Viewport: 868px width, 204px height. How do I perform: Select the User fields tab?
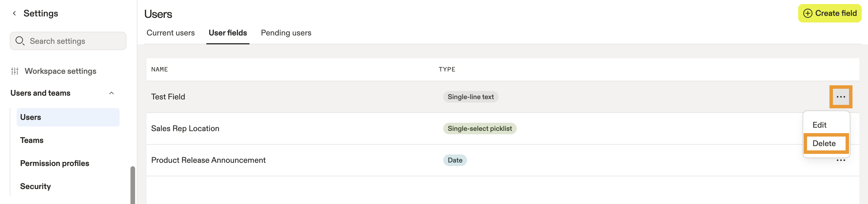click(227, 33)
